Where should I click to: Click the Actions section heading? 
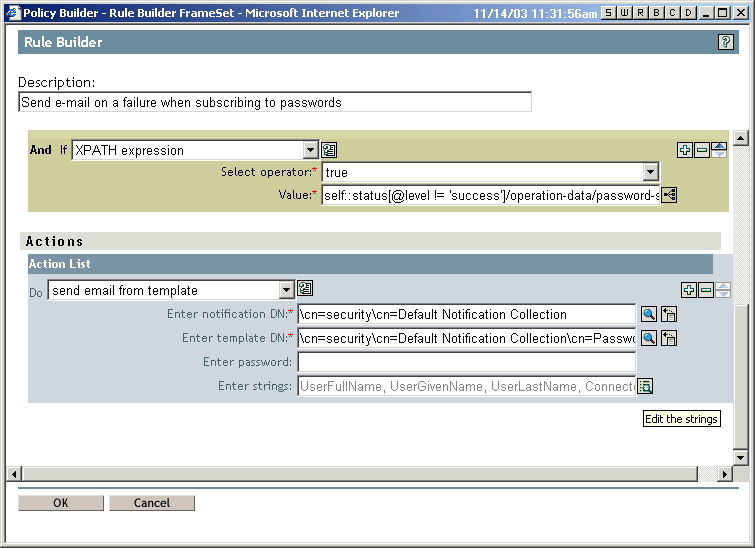[x=54, y=241]
